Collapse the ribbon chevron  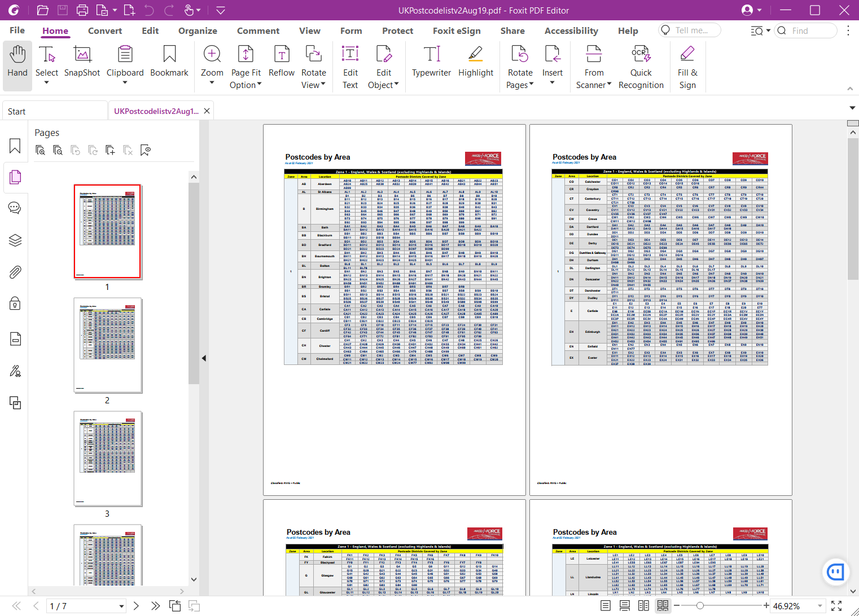(x=850, y=89)
